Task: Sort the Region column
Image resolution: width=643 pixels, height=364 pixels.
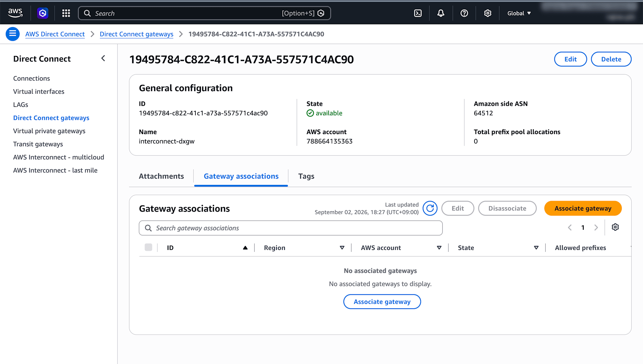Action: pos(342,248)
